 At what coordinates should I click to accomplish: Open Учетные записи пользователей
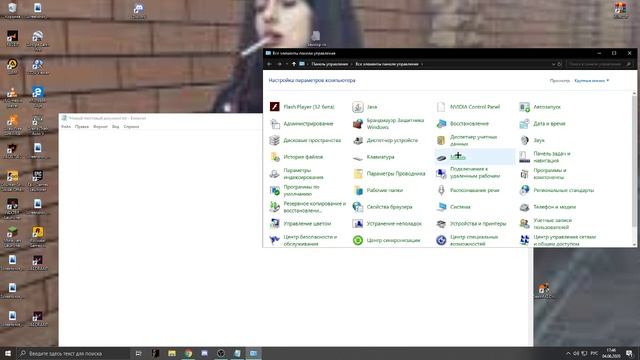546,224
